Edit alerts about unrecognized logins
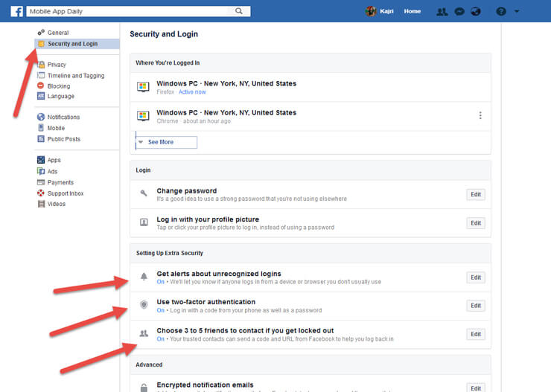This screenshot has width=551, height=392. [x=476, y=277]
